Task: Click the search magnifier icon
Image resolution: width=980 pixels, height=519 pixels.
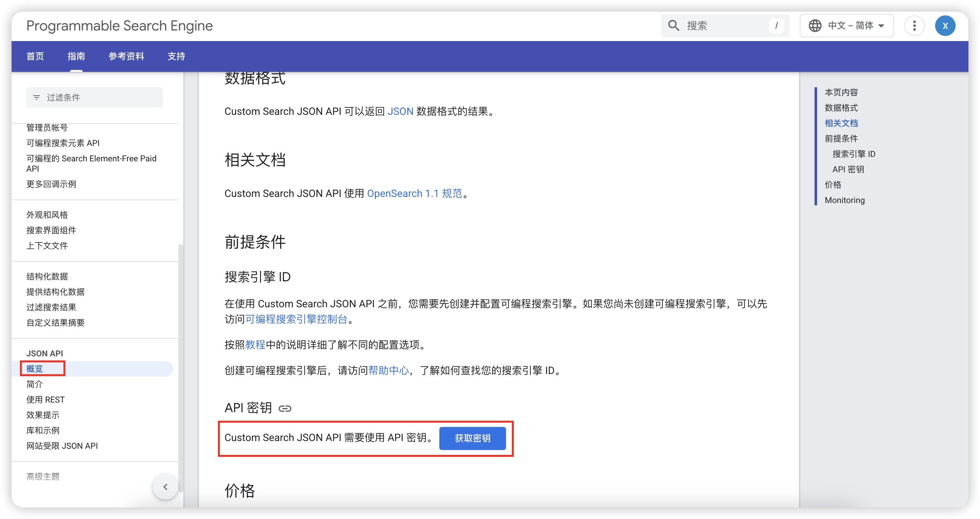Action: [x=673, y=25]
